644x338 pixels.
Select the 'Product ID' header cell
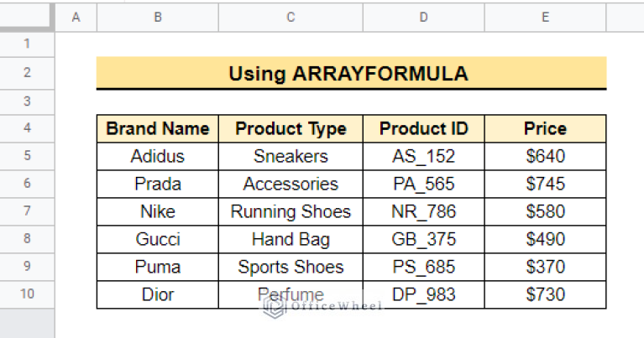[423, 129]
